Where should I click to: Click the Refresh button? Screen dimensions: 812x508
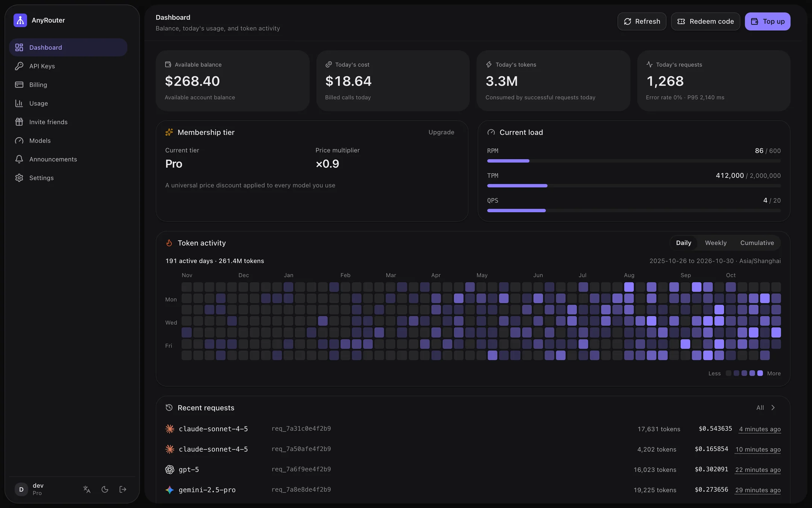642,21
